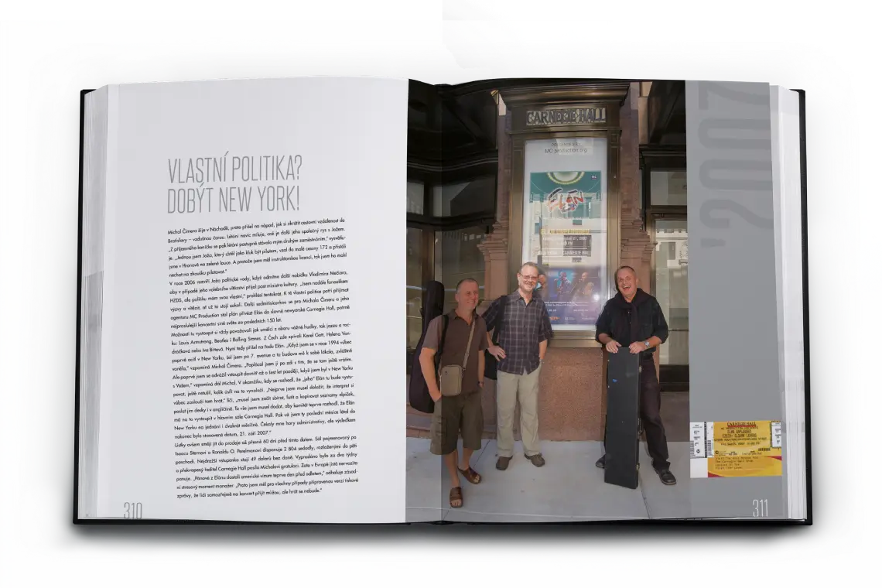Click the heading line "VLASTNÍ POLITIKA?"

click(x=234, y=169)
